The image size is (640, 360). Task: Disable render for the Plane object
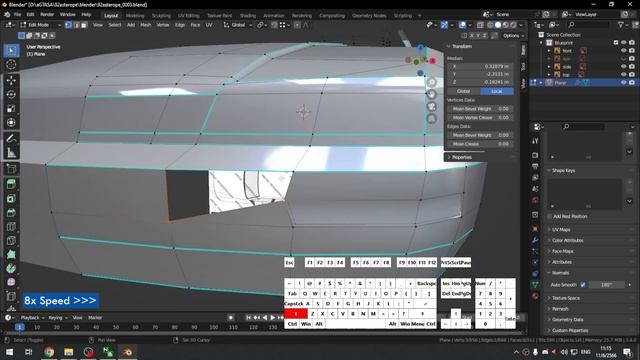632,82
